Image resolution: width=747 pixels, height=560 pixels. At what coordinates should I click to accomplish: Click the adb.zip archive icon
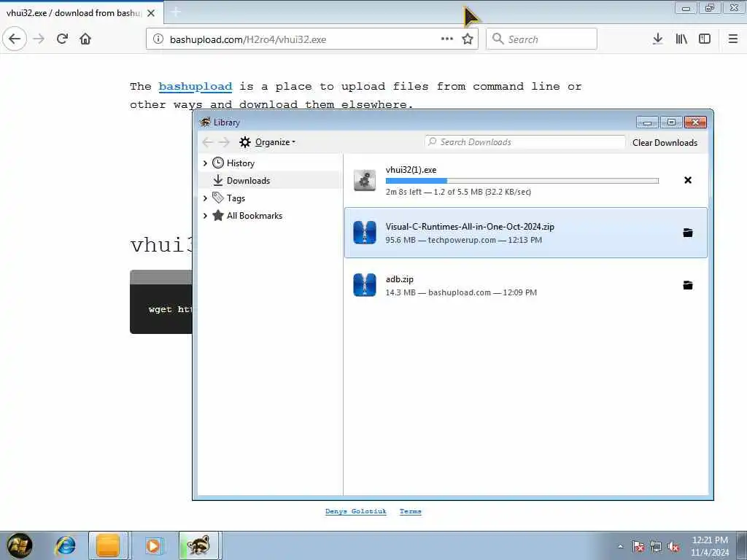click(x=365, y=285)
